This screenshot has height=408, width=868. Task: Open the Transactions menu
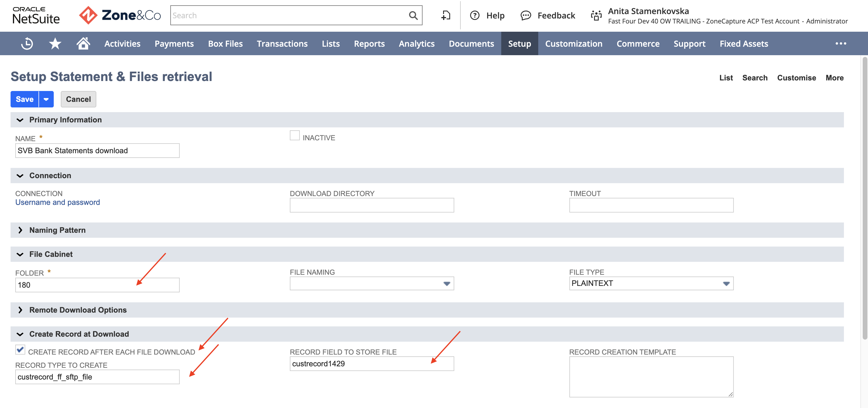(x=282, y=43)
